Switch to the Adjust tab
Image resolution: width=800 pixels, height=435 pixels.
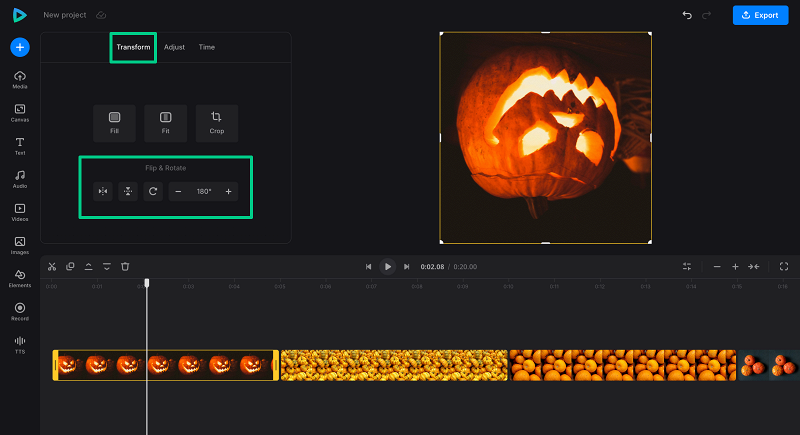(x=174, y=47)
